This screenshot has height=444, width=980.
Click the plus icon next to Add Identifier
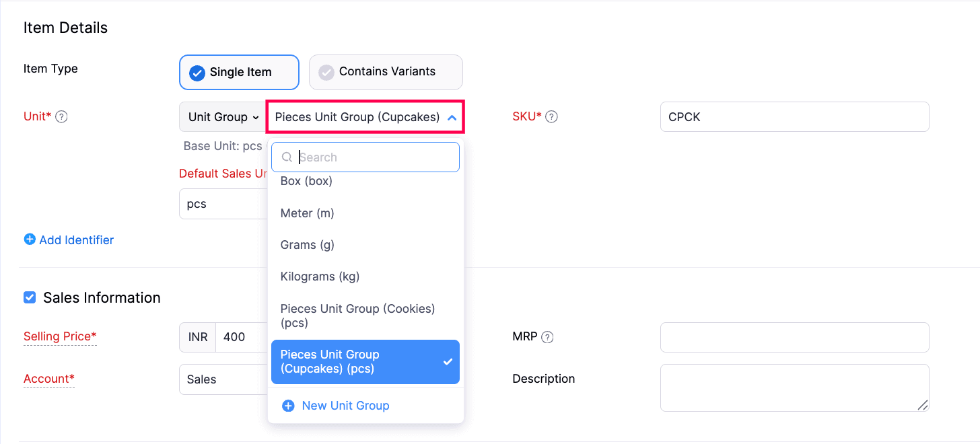pyautogui.click(x=30, y=239)
